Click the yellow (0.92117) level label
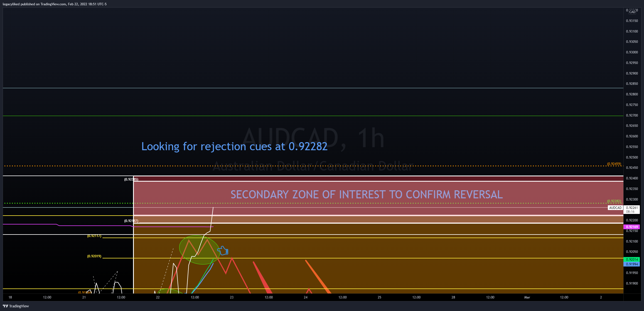Image resolution: width=644 pixels, height=311 pixels. click(x=94, y=236)
